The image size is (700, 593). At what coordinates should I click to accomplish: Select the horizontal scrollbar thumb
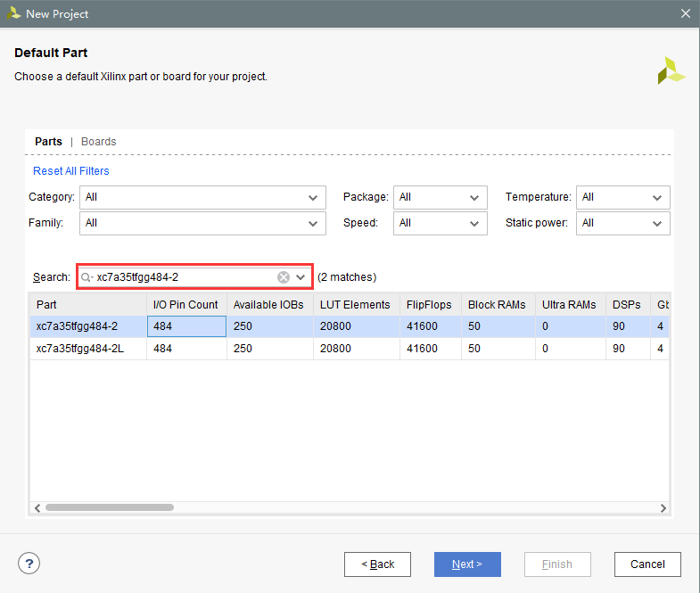[x=110, y=507]
